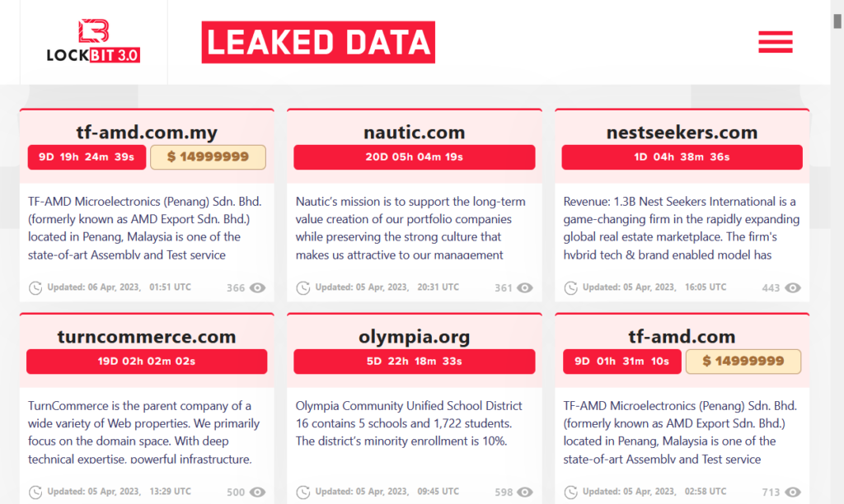Click the clock icon on olympia.org card
Viewport: 844px width, 504px height.
tap(303, 492)
